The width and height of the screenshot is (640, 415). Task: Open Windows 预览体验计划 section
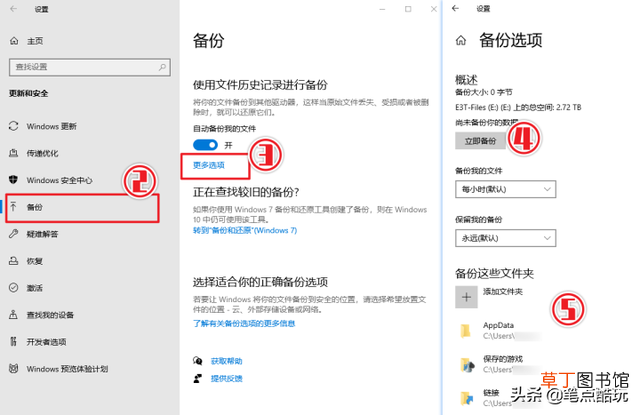(x=67, y=369)
